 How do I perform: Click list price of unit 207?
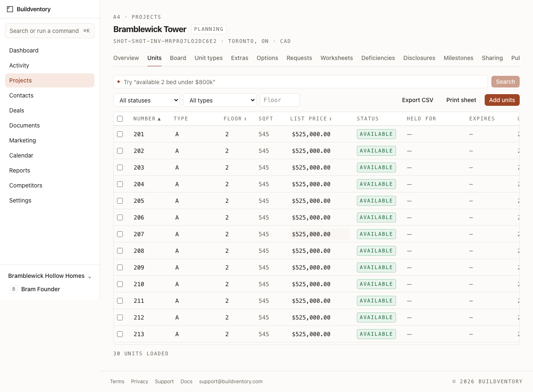320,234
